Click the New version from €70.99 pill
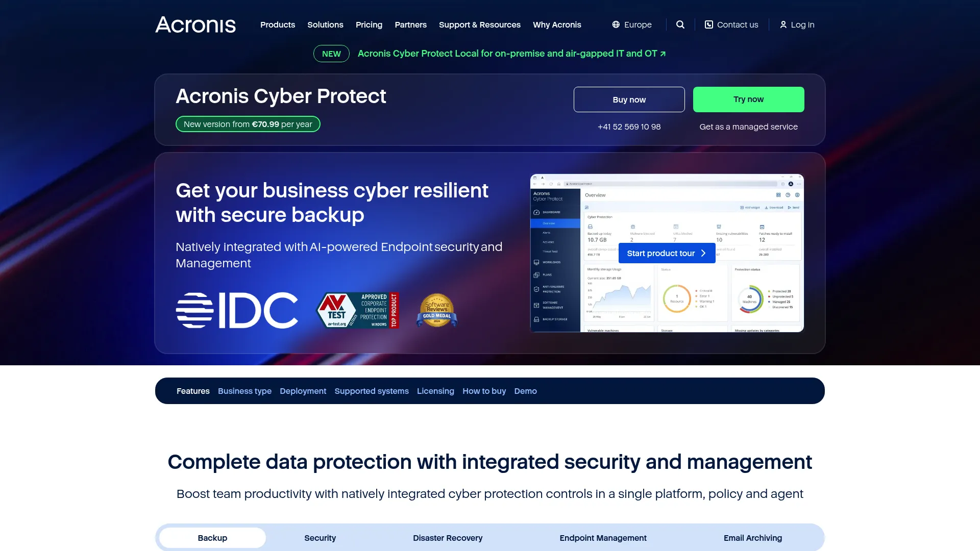 248,124
